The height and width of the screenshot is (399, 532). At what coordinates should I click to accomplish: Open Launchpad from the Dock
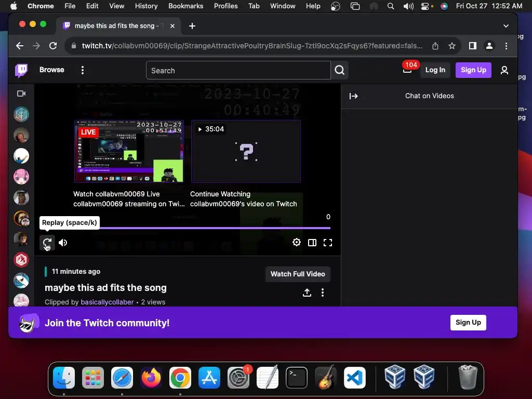[93, 378]
